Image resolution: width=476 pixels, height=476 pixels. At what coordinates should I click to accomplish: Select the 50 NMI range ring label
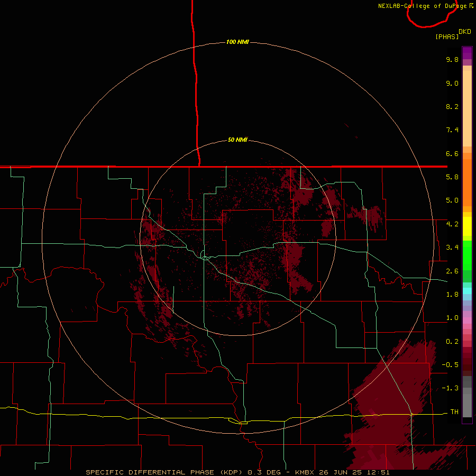point(237,140)
